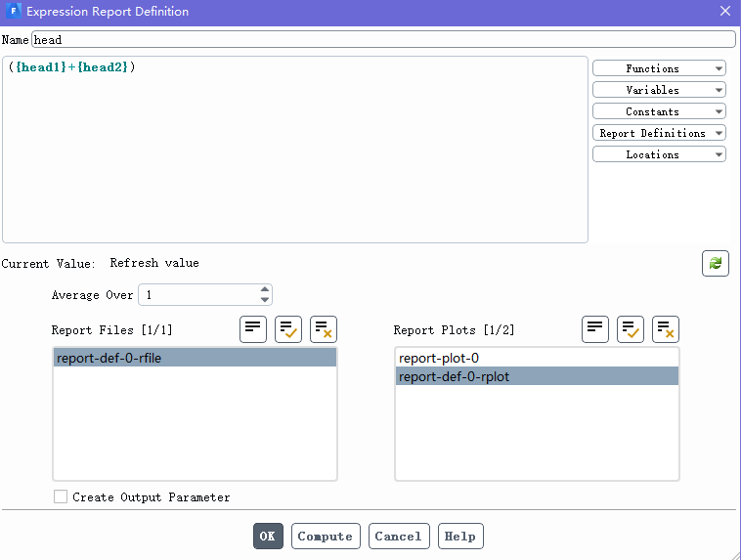Expand the Locations dropdown
Screen dimensions: 741x560
[x=659, y=154]
